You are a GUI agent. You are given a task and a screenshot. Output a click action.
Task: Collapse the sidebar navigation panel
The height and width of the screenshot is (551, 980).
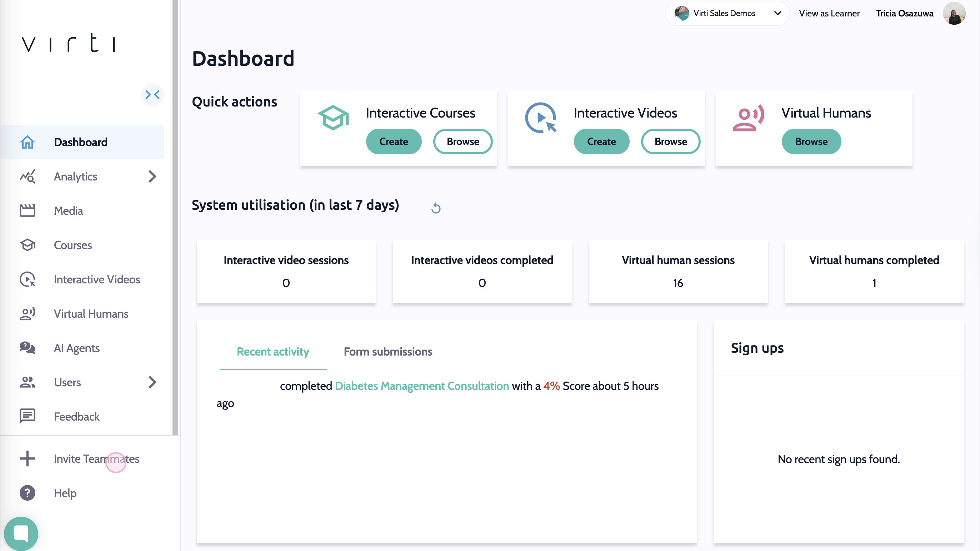[152, 95]
